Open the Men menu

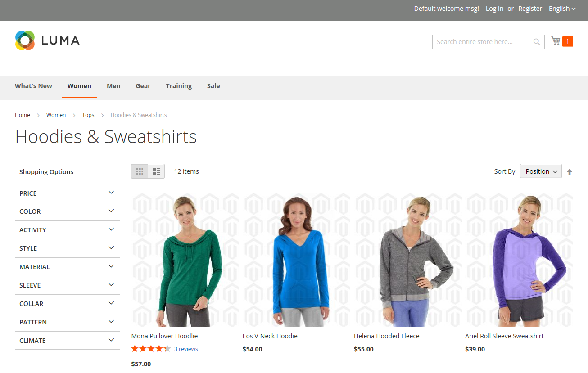(x=113, y=86)
